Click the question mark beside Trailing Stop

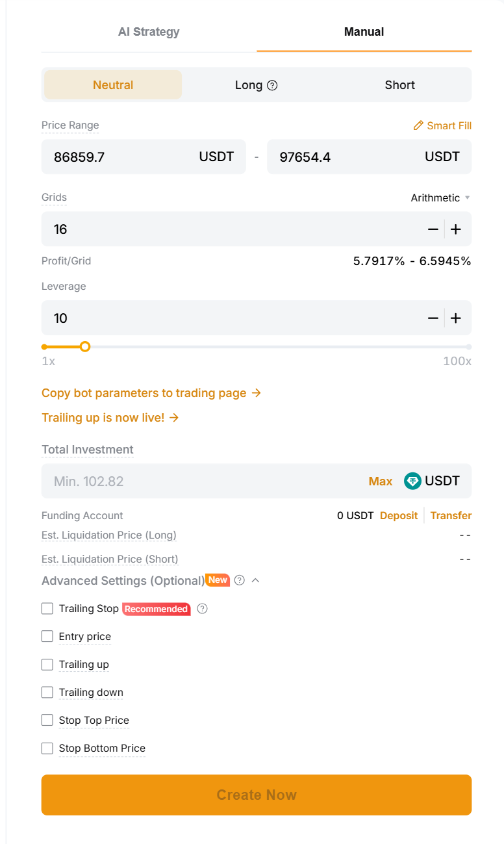pyautogui.click(x=201, y=609)
